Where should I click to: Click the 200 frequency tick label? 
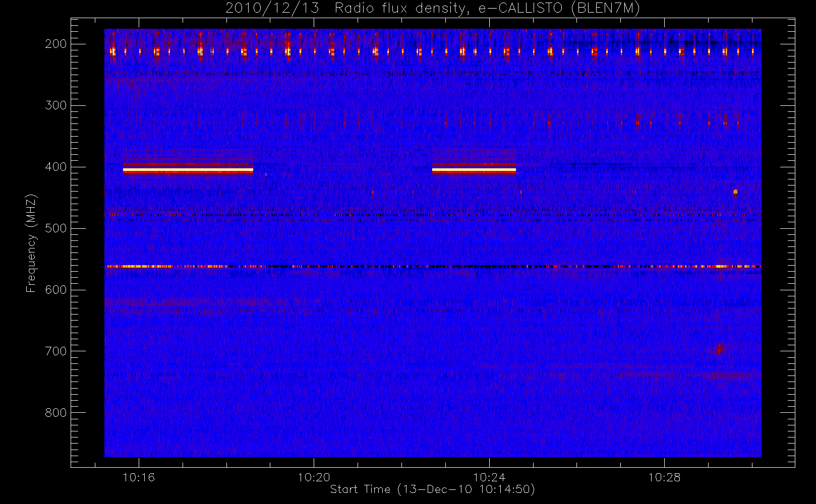(56, 44)
